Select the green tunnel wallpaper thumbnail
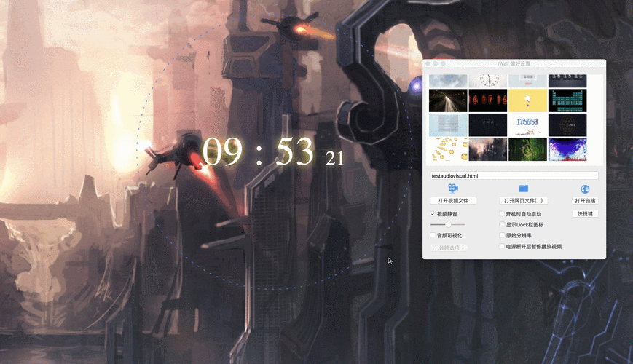The height and width of the screenshot is (364, 633). coord(528,149)
